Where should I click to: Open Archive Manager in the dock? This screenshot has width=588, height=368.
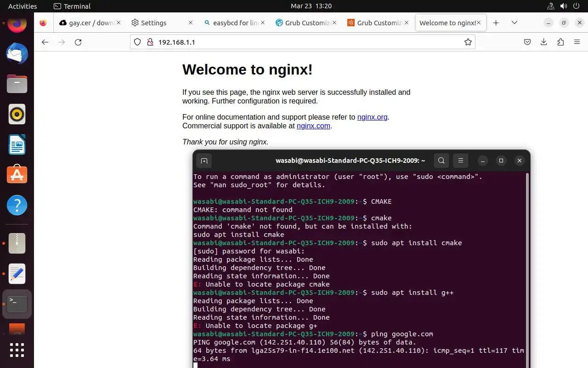coord(17,243)
